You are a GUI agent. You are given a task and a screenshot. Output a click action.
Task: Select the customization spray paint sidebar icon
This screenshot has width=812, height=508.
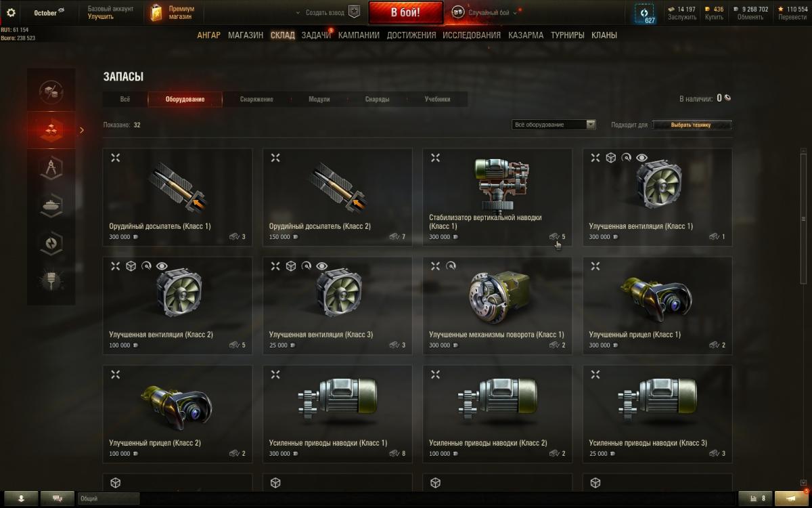[x=51, y=281]
